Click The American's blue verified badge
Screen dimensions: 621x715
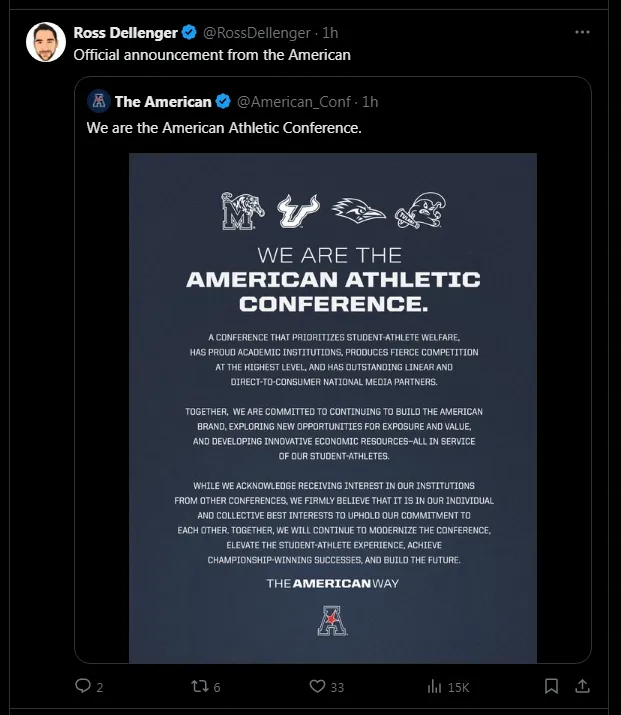coord(224,101)
